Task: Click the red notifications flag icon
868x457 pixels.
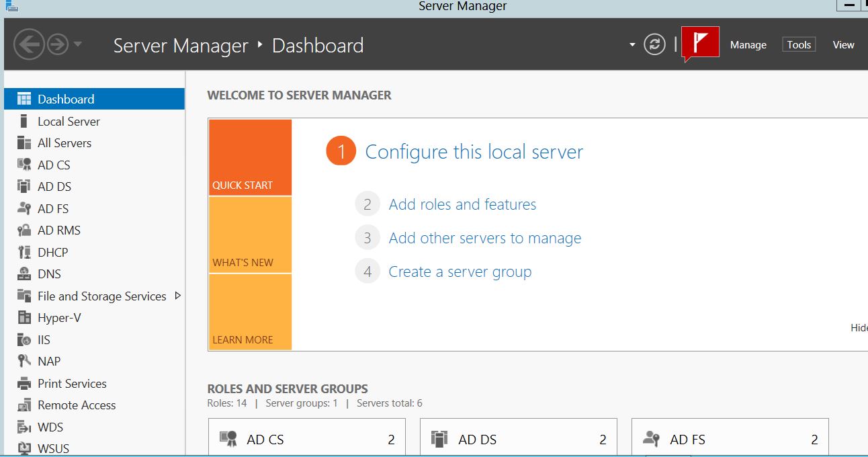Action: tap(700, 44)
